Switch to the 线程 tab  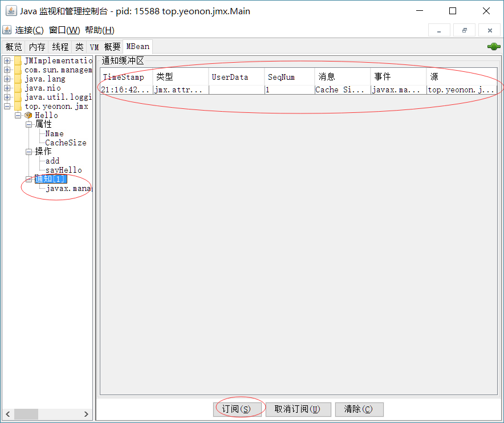(60, 47)
